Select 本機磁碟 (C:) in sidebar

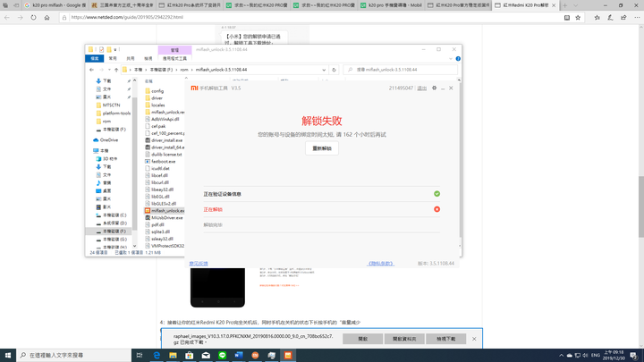coord(111,215)
